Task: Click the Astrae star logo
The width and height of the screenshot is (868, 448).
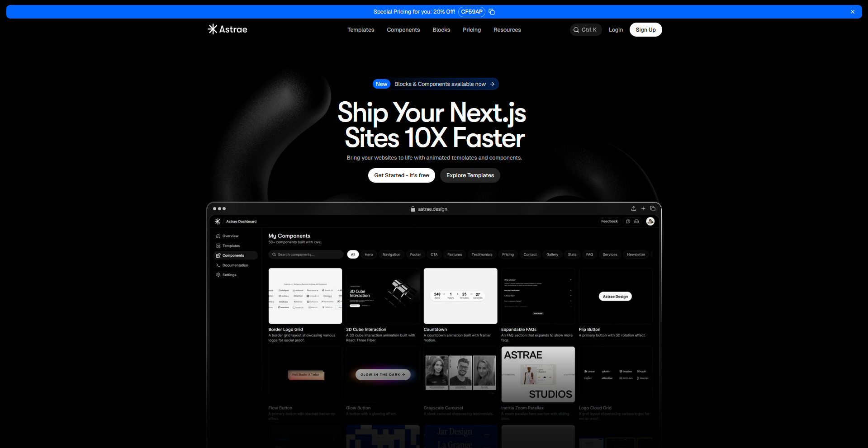Action: (213, 29)
